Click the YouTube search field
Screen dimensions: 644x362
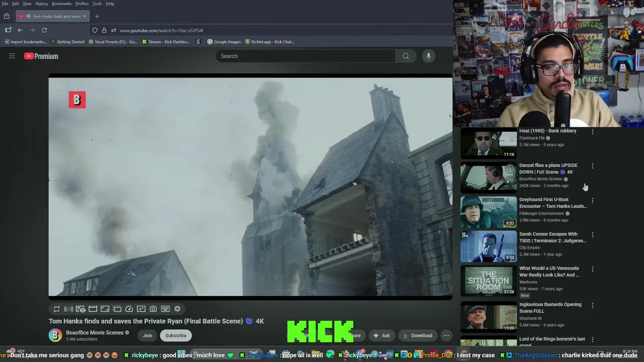pos(305,56)
